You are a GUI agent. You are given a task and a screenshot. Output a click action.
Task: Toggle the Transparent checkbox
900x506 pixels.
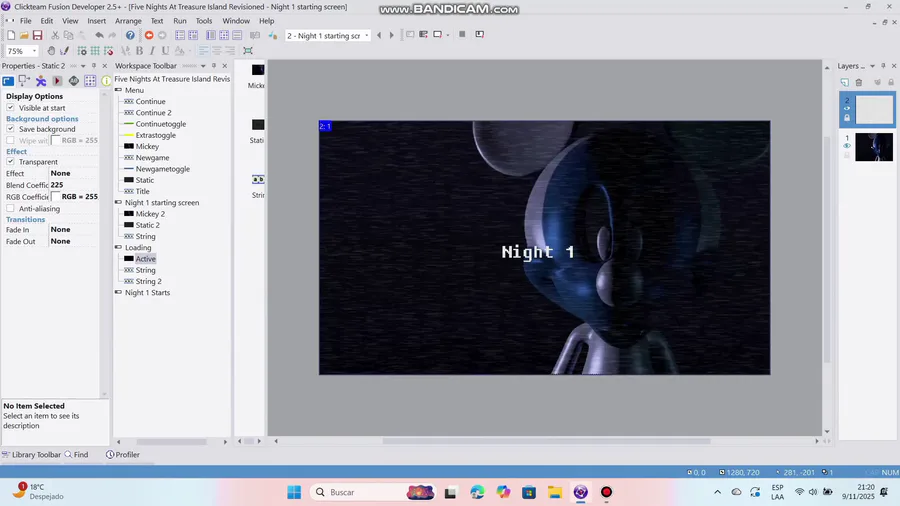[x=10, y=161]
